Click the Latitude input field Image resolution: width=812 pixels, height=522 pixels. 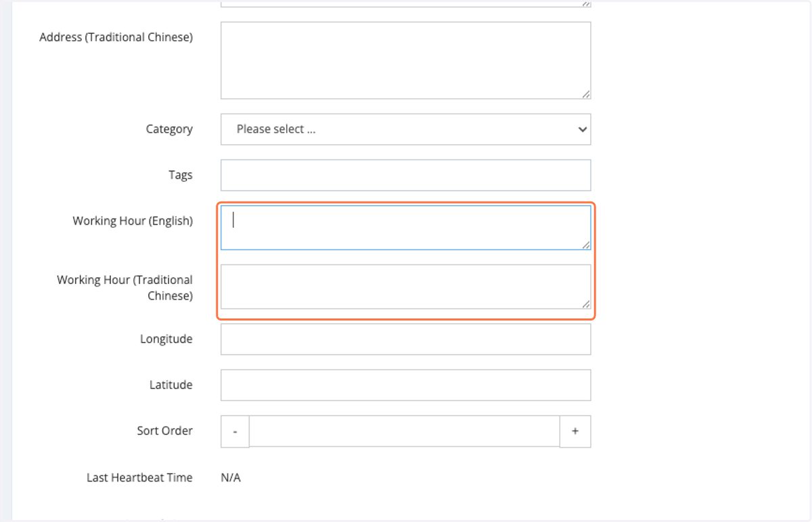(x=405, y=385)
